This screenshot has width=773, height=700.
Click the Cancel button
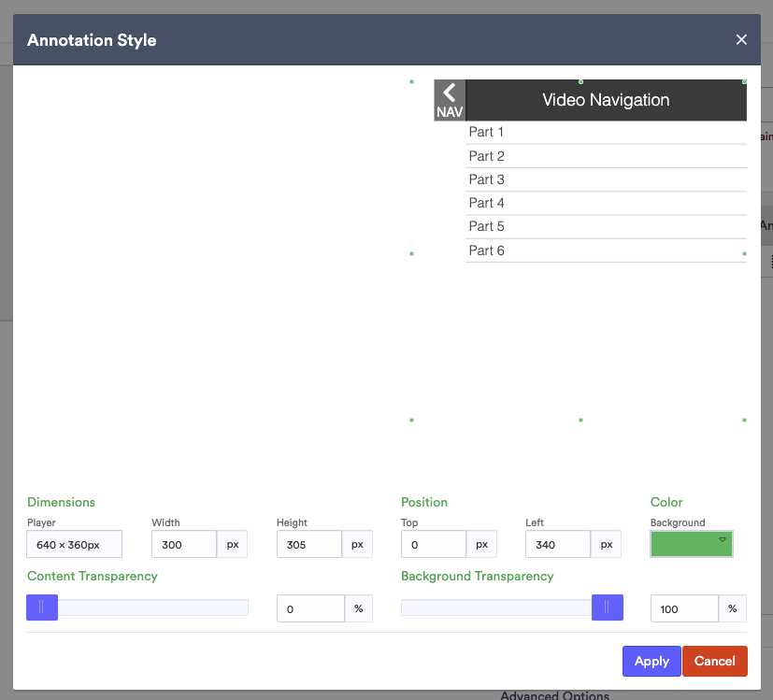[x=715, y=661]
